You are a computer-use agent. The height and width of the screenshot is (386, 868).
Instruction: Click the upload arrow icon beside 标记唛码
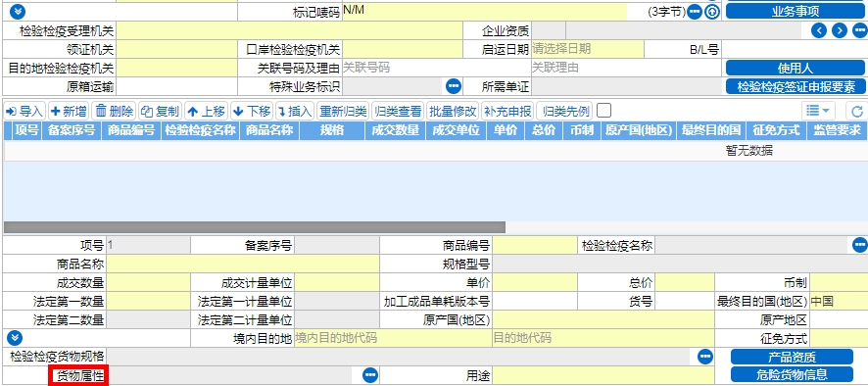point(712,12)
